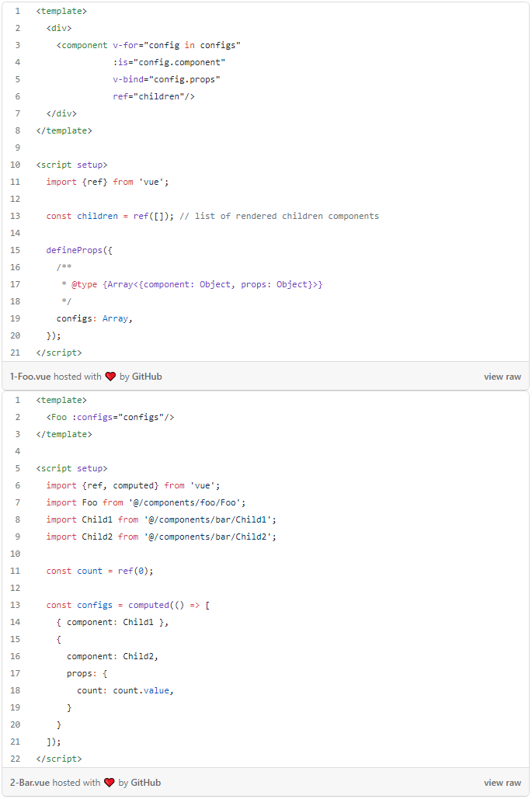The image size is (532, 799).
Task: Click the 'ref="children"/>' code text
Action: point(154,96)
